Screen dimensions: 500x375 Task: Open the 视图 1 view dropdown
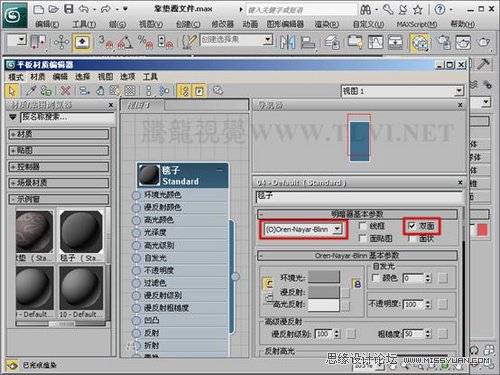click(x=459, y=91)
